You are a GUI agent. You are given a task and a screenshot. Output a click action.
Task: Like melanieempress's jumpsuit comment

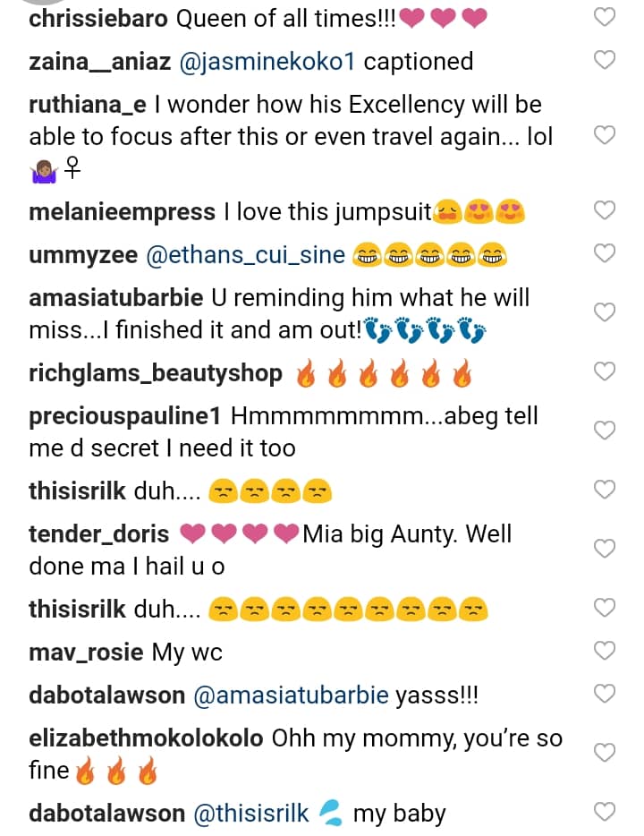click(x=606, y=210)
